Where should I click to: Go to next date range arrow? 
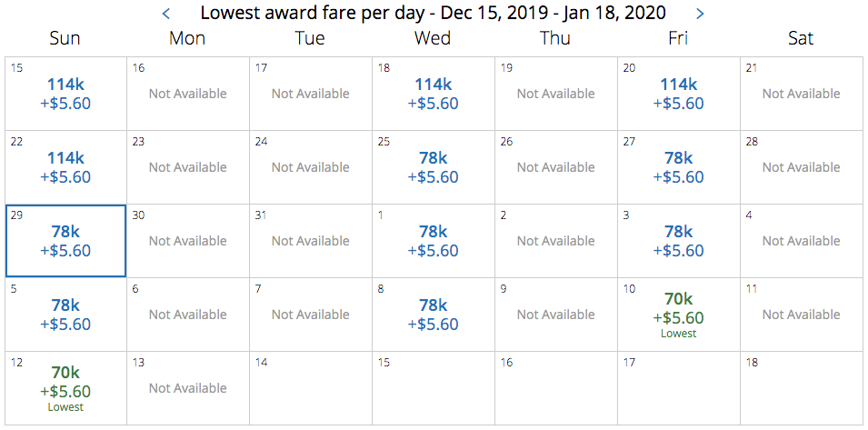699,14
